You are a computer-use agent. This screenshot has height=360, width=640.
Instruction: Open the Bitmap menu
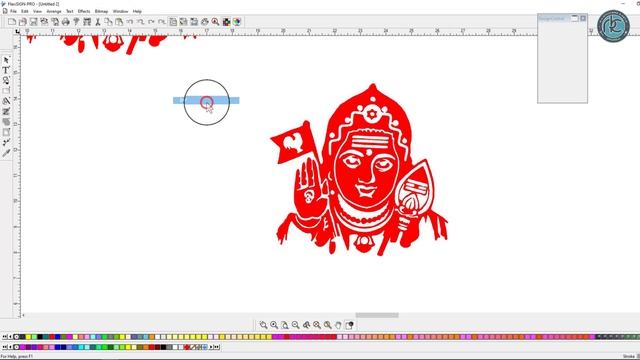pos(102,11)
